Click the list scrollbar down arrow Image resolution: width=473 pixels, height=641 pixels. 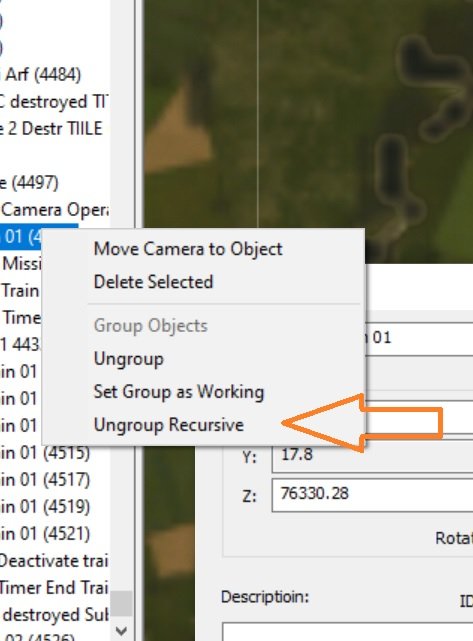[121, 630]
